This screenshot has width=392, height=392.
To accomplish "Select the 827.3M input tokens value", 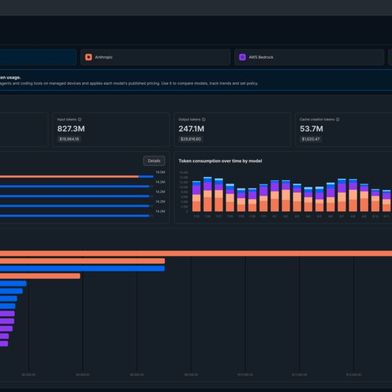I will click(x=71, y=129).
